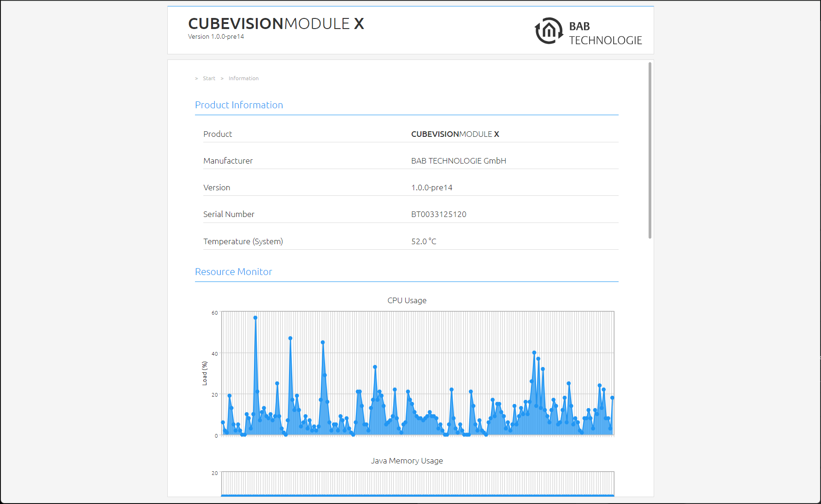
Task: Select the Version row label in table
Action: 217,188
